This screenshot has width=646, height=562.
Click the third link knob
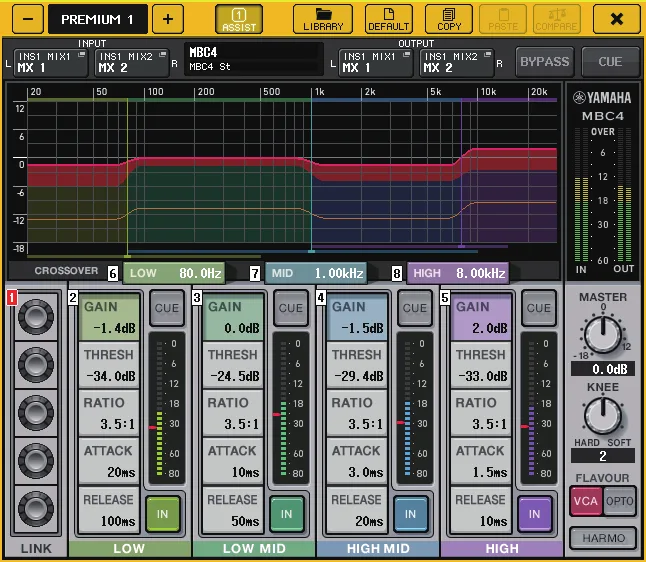click(36, 412)
